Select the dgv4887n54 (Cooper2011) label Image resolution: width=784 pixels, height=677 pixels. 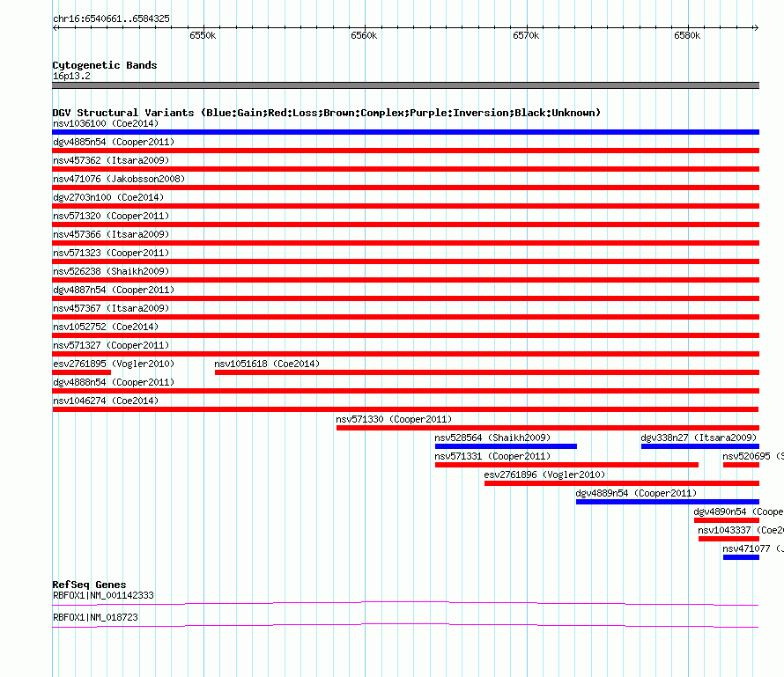pyautogui.click(x=114, y=290)
